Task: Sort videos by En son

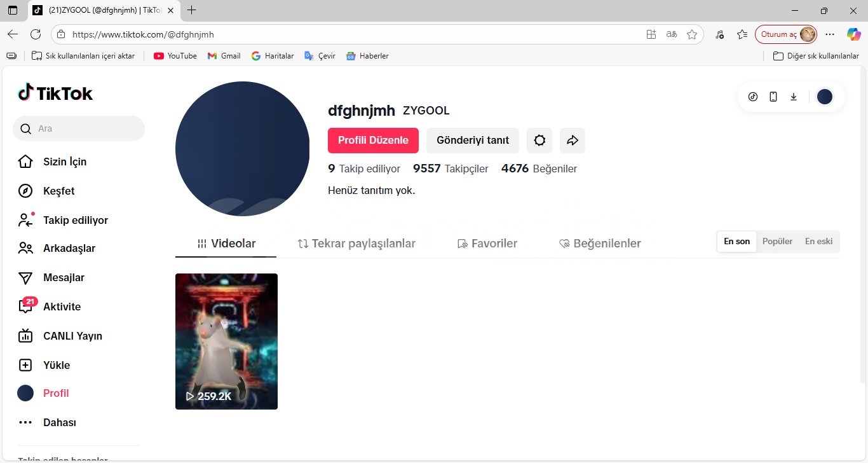Action: tap(737, 242)
